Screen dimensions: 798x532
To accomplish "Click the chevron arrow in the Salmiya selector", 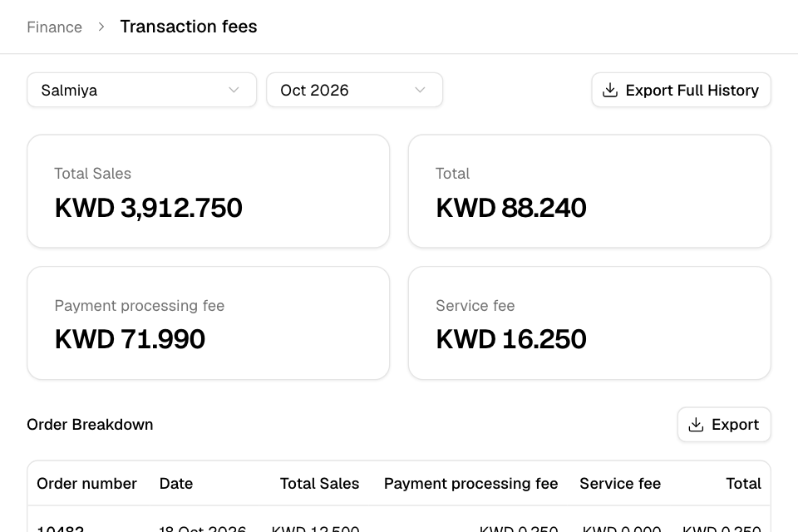I will (x=234, y=90).
